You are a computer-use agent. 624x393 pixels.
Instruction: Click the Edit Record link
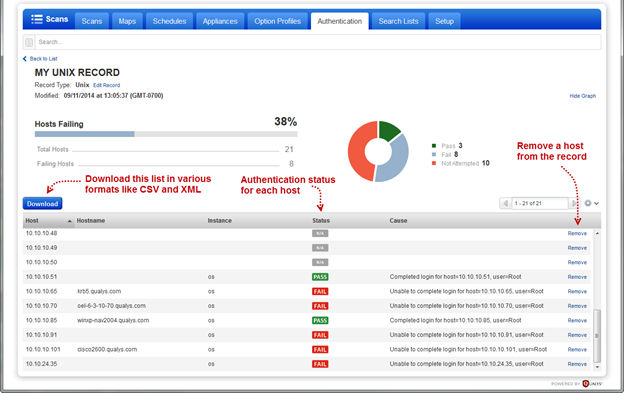coord(106,85)
